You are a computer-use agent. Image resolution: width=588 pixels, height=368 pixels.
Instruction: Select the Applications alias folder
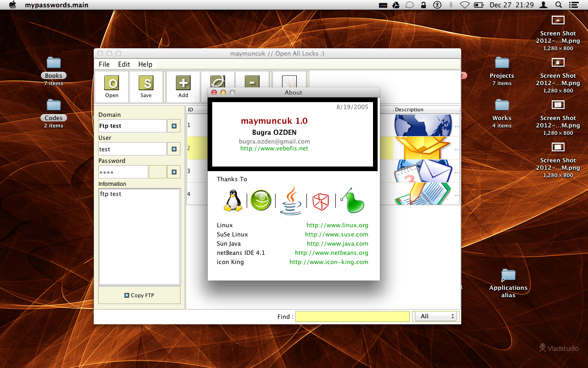[508, 283]
